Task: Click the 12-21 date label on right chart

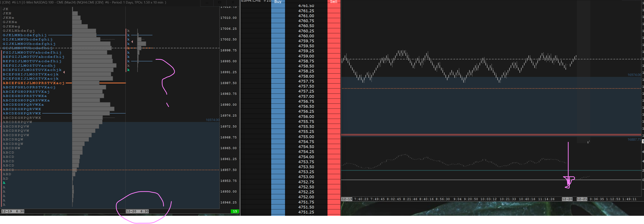Action: pyautogui.click(x=582, y=199)
